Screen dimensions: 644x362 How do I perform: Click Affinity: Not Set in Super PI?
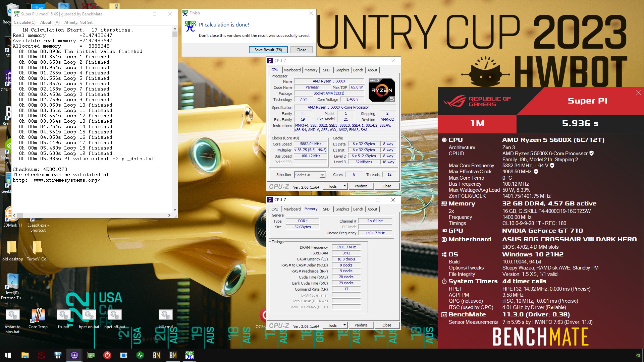pyautogui.click(x=78, y=22)
